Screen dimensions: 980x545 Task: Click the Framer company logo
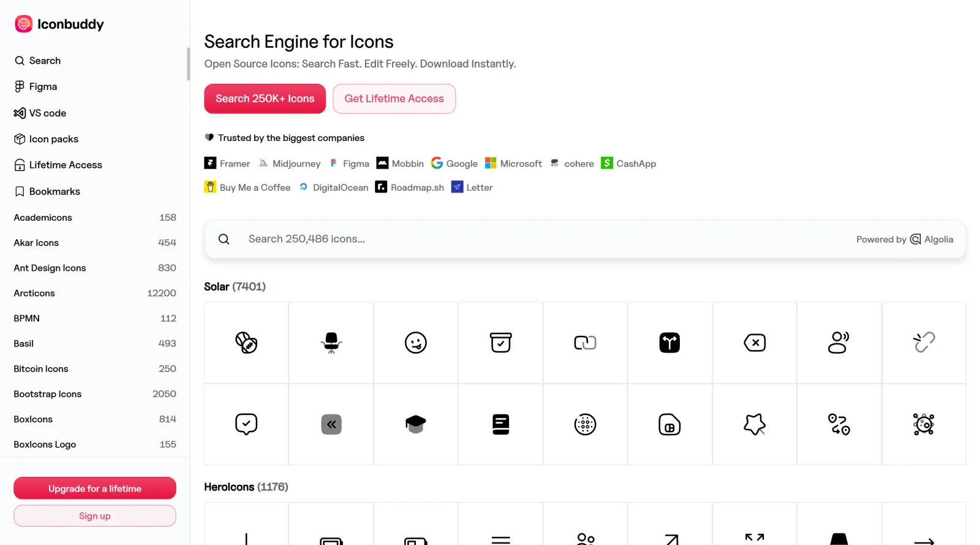tap(210, 163)
